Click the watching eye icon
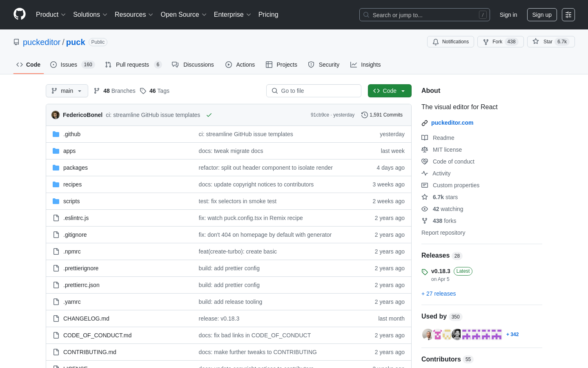Viewport: 588px width, 368px height. pos(425,209)
